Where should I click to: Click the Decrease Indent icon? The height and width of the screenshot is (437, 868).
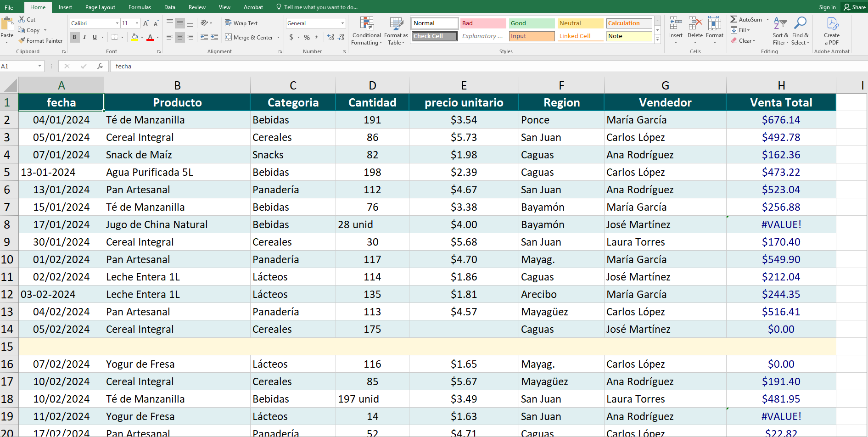pyautogui.click(x=204, y=37)
